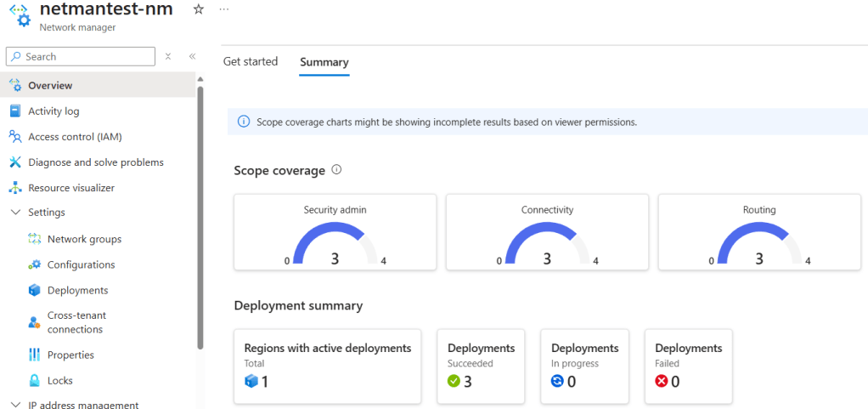Click the blue In progress sync icon
The width and height of the screenshot is (868, 409).
[557, 381]
